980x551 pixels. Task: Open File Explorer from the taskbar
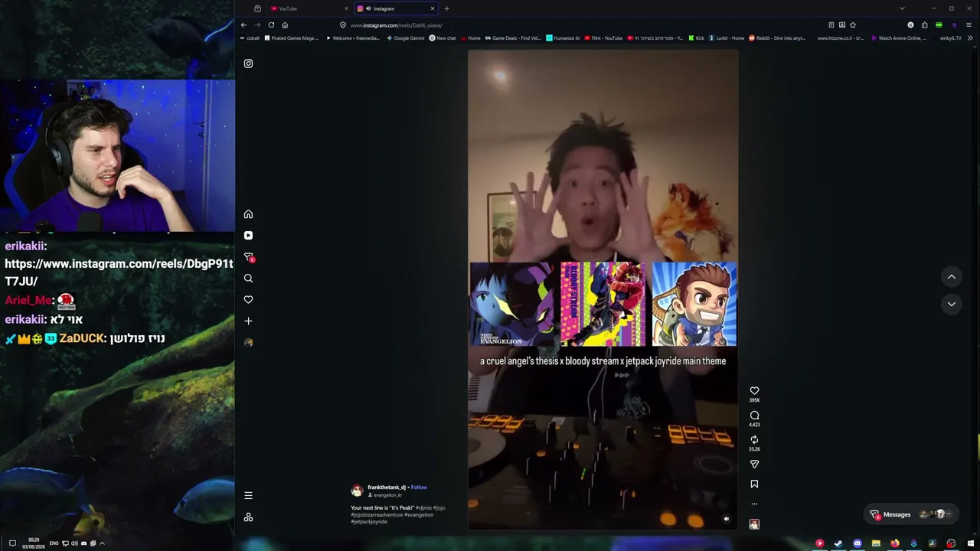click(876, 543)
